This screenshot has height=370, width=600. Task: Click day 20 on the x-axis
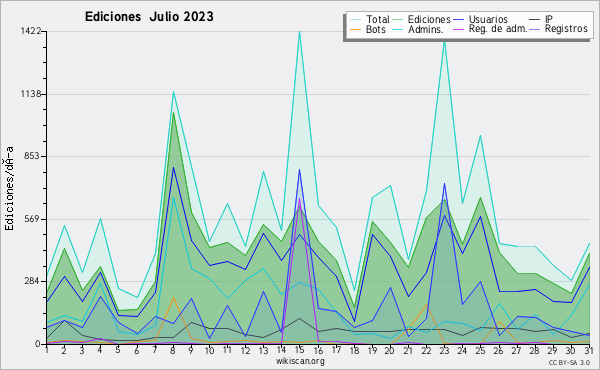click(390, 350)
